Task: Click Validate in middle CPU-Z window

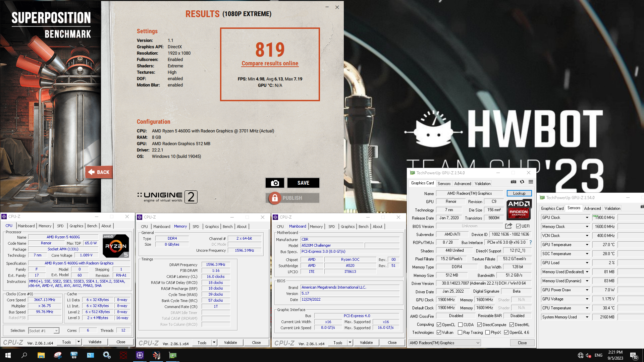Action: [x=230, y=343]
